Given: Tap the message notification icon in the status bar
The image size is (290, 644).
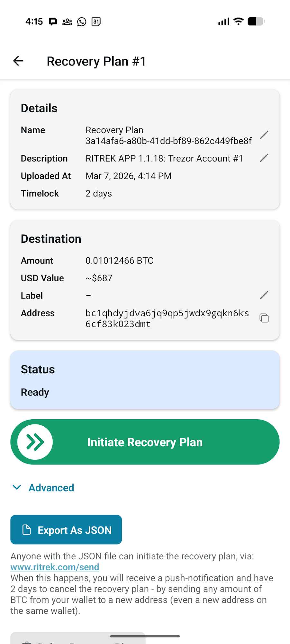Looking at the screenshot, I should (53, 22).
